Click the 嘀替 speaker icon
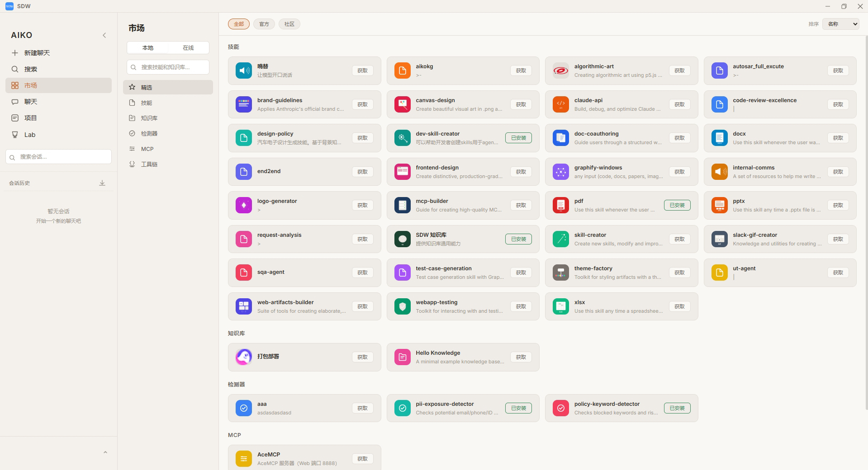Viewport: 868px width, 470px height. pyautogui.click(x=244, y=70)
